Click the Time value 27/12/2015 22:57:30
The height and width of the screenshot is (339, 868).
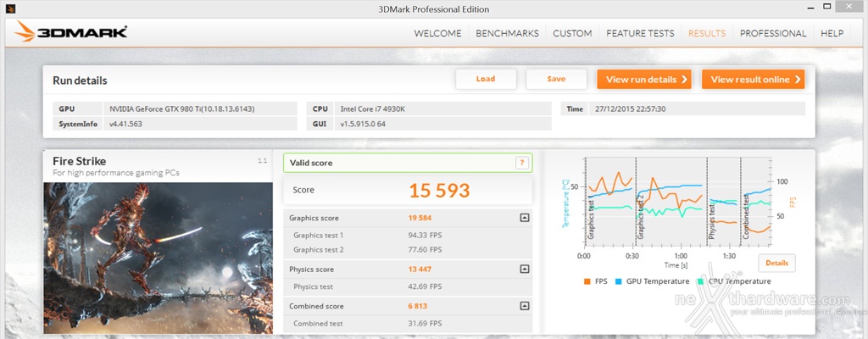pyautogui.click(x=630, y=109)
